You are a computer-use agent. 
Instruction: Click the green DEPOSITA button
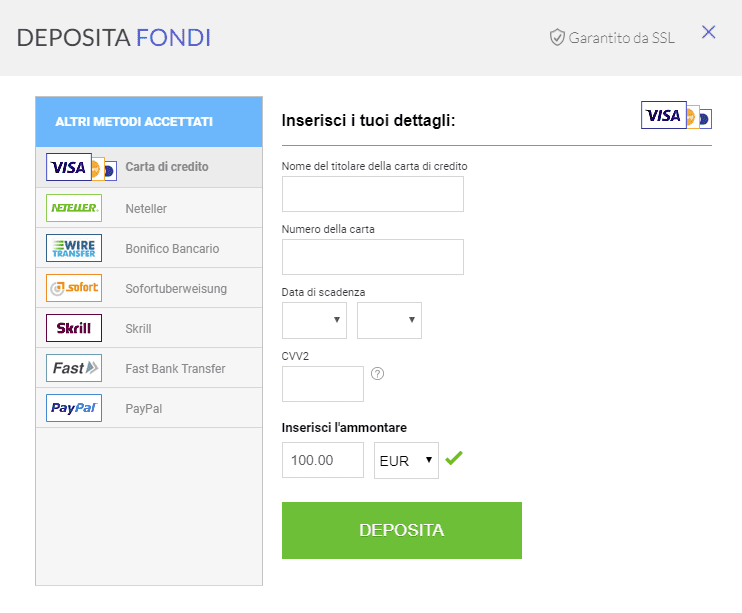point(402,530)
